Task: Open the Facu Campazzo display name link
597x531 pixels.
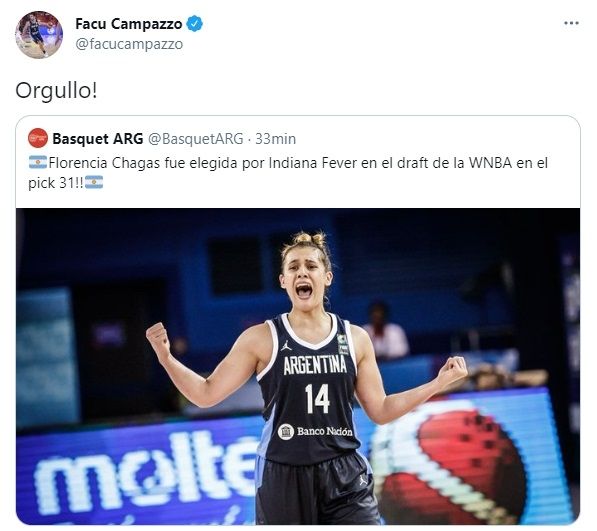Action: click(129, 24)
